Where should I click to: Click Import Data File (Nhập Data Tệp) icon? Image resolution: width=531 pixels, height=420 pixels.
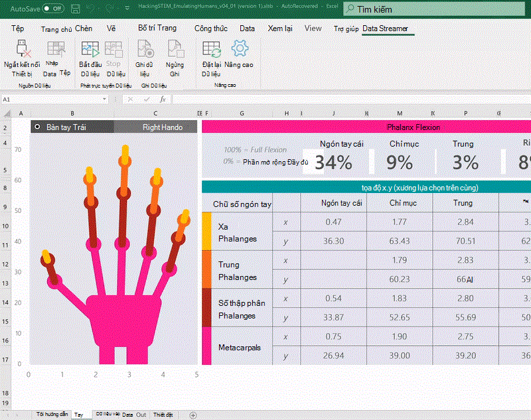(x=56, y=48)
